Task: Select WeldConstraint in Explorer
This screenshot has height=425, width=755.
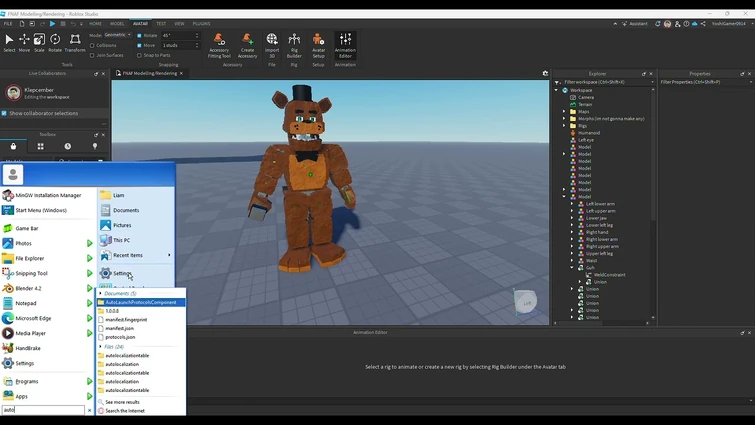Action: 609,275
